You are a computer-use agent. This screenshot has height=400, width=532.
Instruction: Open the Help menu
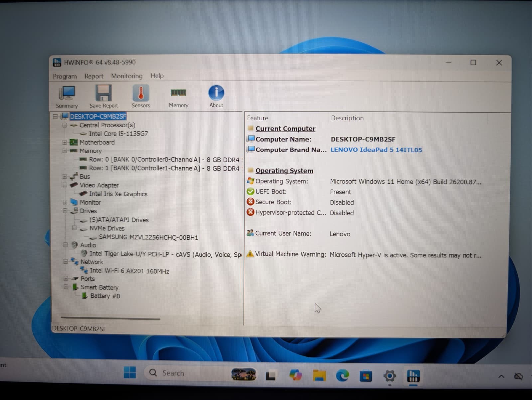157,76
